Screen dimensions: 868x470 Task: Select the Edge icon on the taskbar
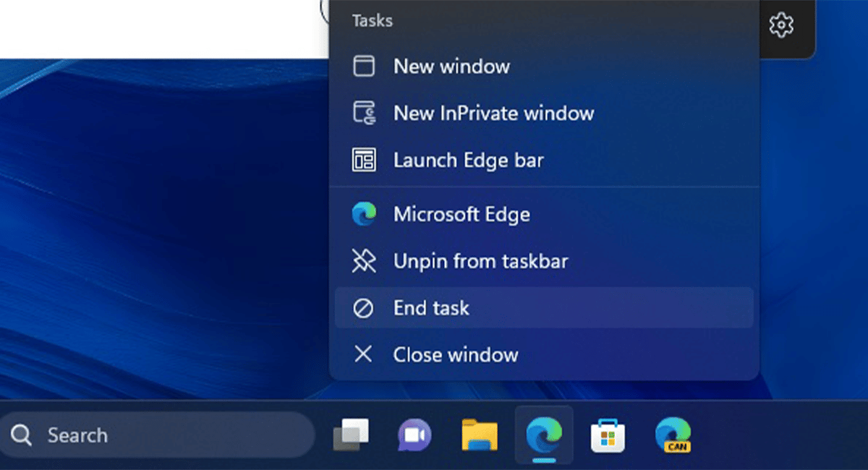coord(544,435)
